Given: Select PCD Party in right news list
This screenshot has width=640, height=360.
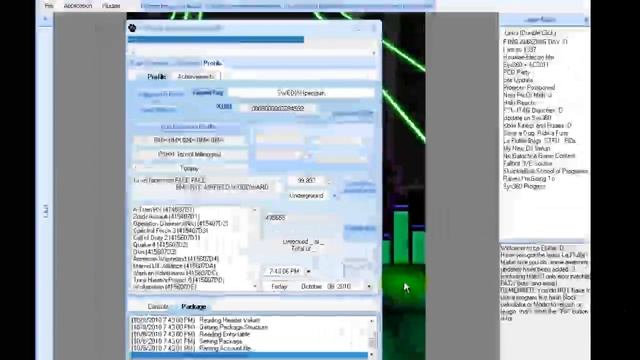Looking at the screenshot, I should 516,72.
